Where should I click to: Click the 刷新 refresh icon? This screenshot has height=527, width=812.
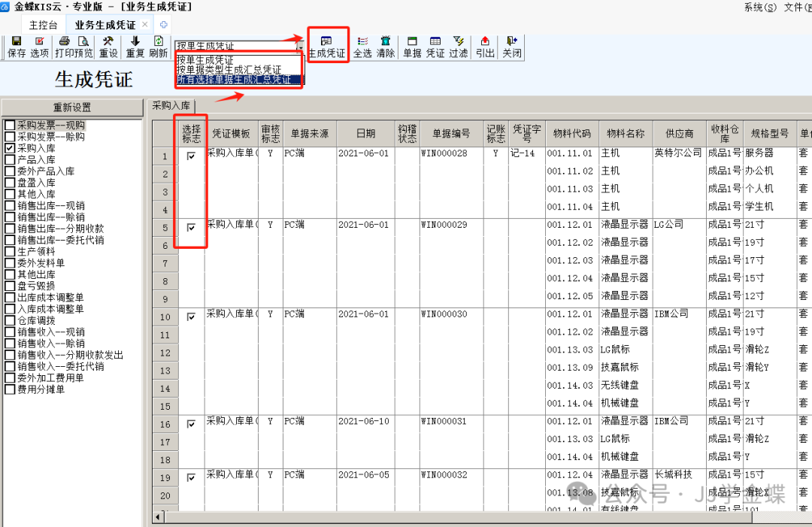click(x=158, y=47)
